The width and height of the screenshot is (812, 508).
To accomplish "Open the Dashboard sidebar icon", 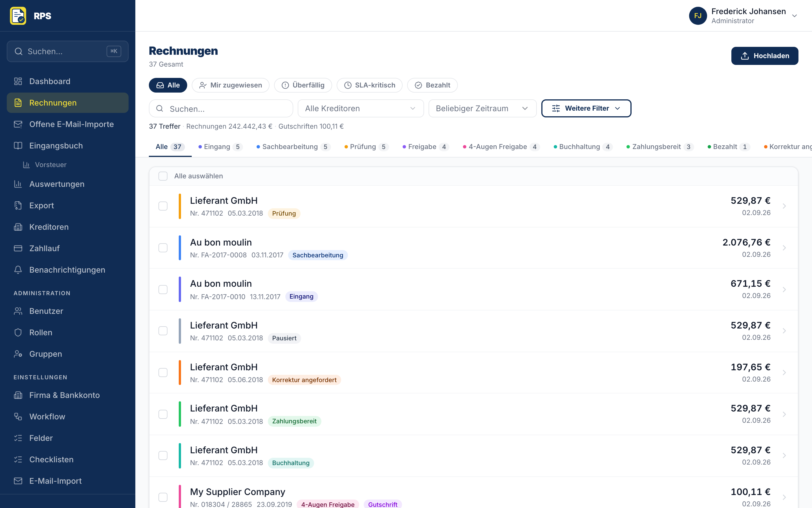I will pos(18,81).
